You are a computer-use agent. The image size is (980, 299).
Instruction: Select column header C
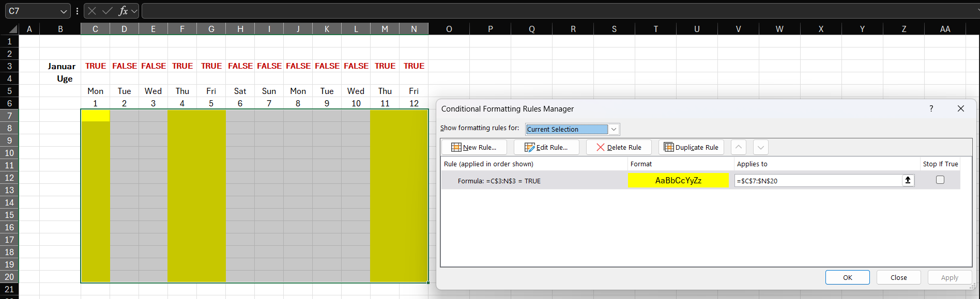tap(95, 29)
